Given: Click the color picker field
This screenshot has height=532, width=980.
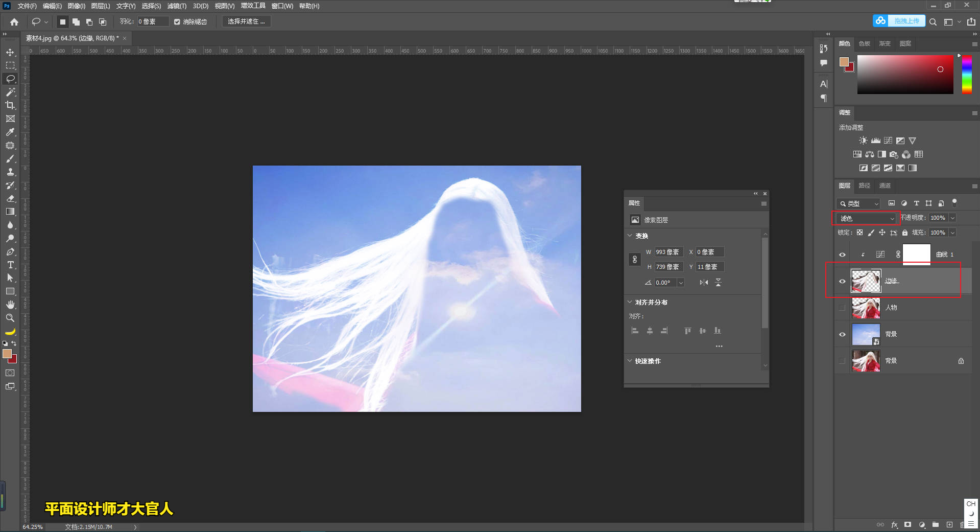Looking at the screenshot, I should tap(905, 75).
